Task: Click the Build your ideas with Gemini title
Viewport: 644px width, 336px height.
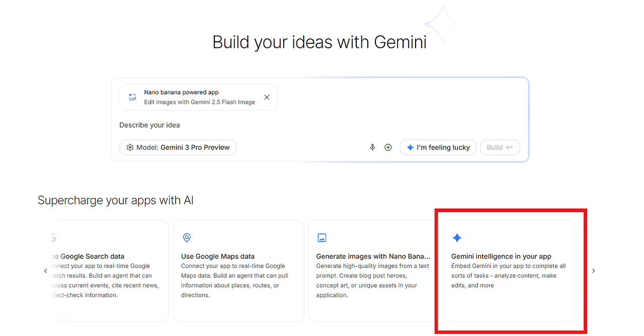Action: (319, 42)
